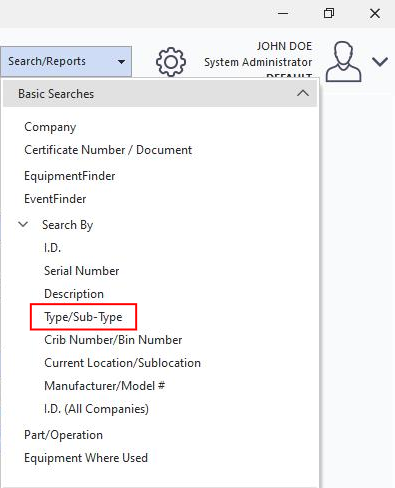The image size is (395, 488).
Task: Search by Manufacturer/Model #
Action: tap(104, 386)
